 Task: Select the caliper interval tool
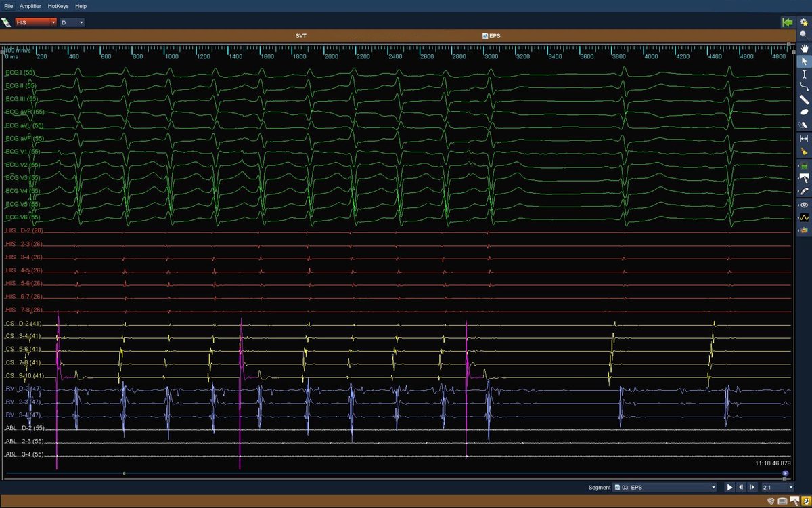pyautogui.click(x=804, y=139)
